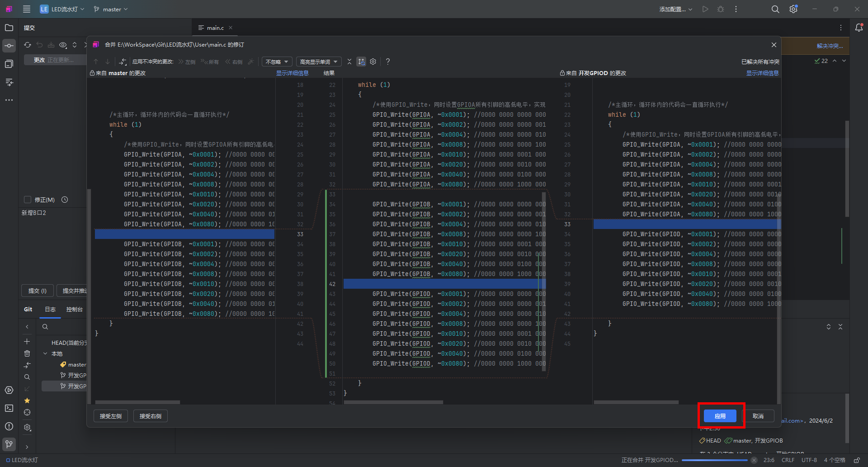Open the Problems tool window icon
868x467 pixels.
click(x=9, y=426)
